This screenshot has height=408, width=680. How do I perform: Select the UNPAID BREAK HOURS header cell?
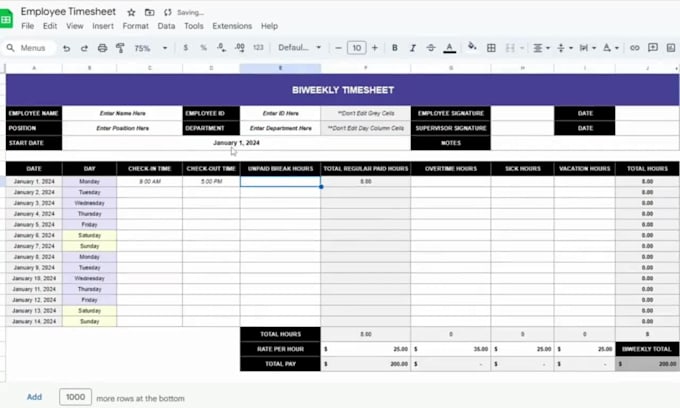(x=280, y=169)
